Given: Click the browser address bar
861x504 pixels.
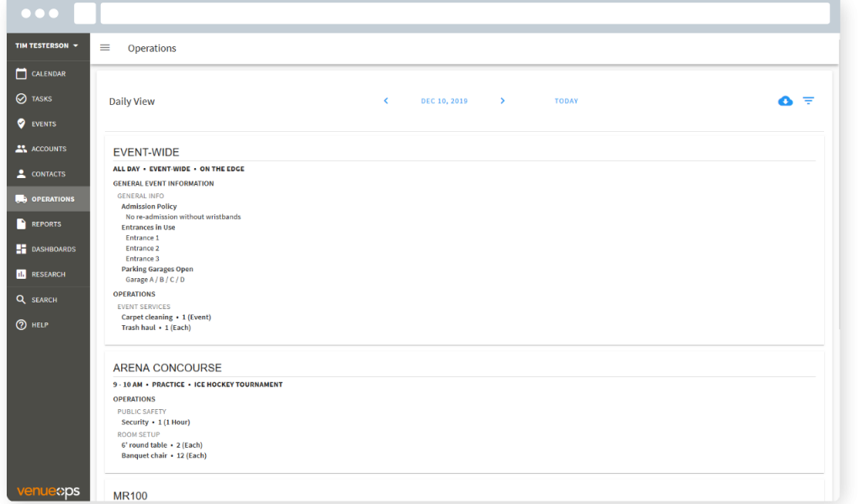Looking at the screenshot, I should pyautogui.click(x=464, y=13).
